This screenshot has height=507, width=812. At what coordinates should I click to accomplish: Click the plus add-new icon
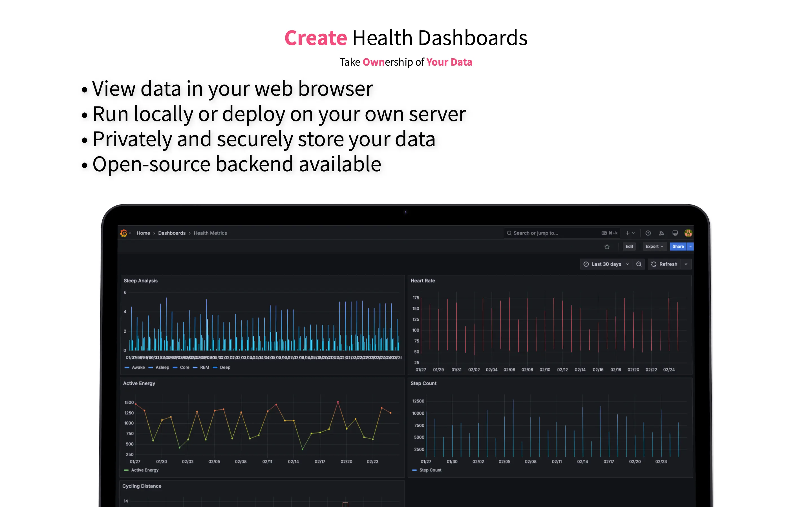[x=627, y=233]
